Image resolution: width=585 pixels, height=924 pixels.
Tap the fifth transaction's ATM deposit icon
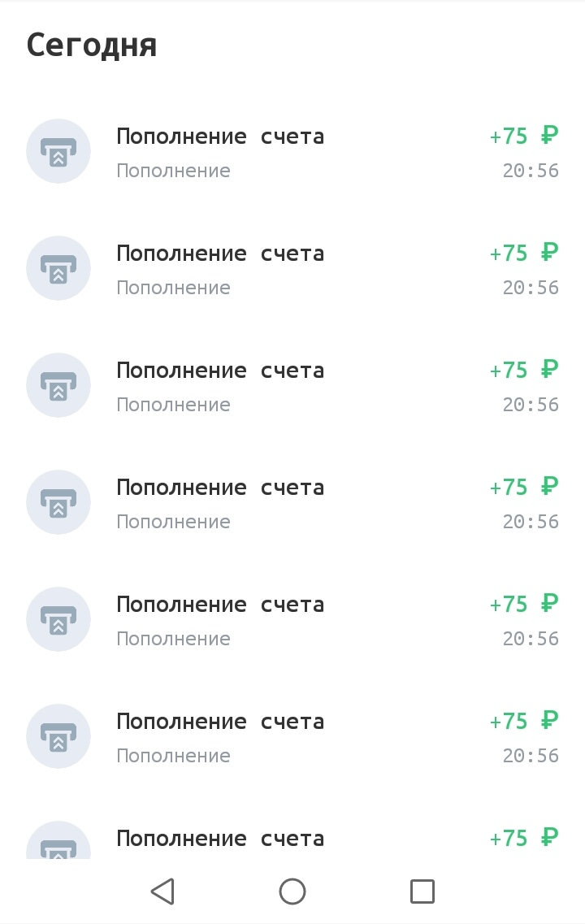coord(58,619)
